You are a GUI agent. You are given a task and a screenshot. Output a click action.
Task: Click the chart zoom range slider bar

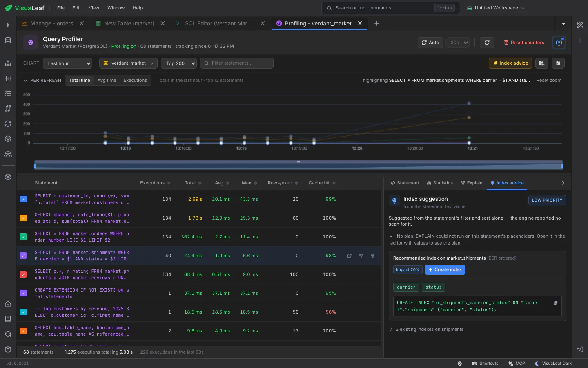[298, 165]
